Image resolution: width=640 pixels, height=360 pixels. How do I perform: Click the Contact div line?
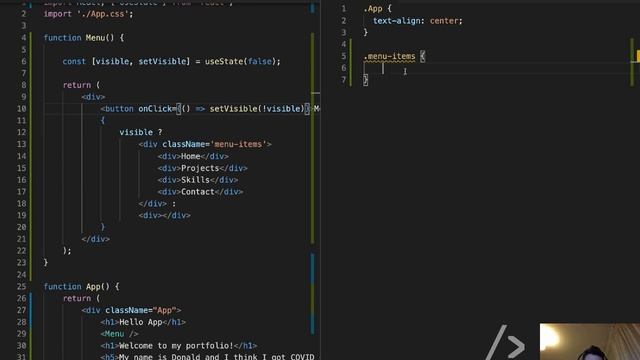[200, 192]
